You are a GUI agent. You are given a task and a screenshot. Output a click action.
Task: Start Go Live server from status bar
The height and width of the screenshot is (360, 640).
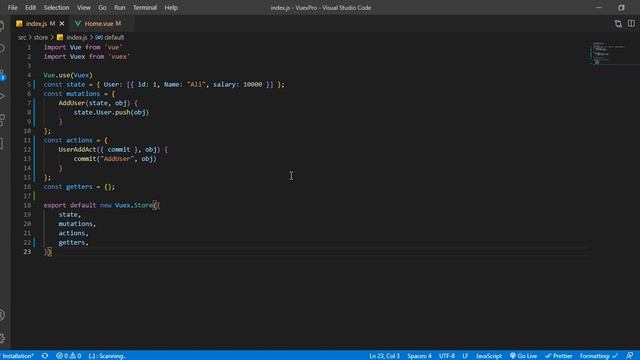[x=523, y=356]
